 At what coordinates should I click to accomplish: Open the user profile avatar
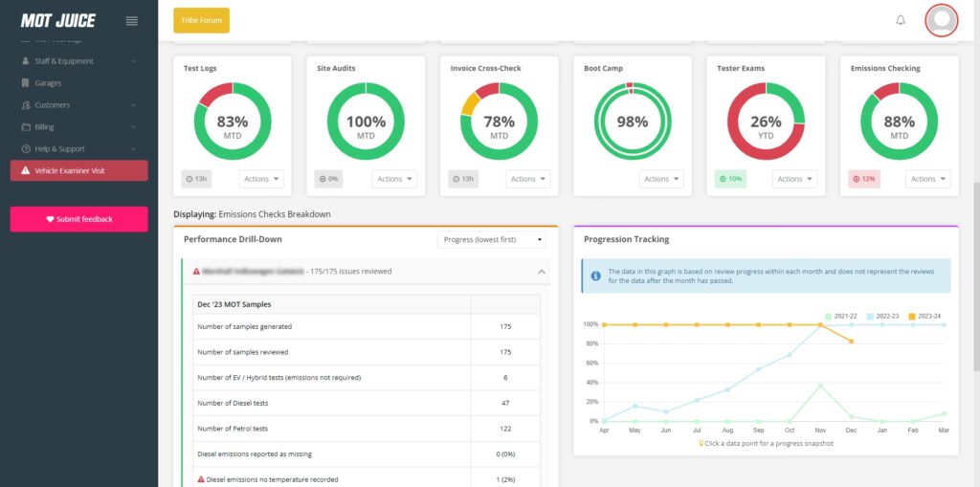[942, 20]
